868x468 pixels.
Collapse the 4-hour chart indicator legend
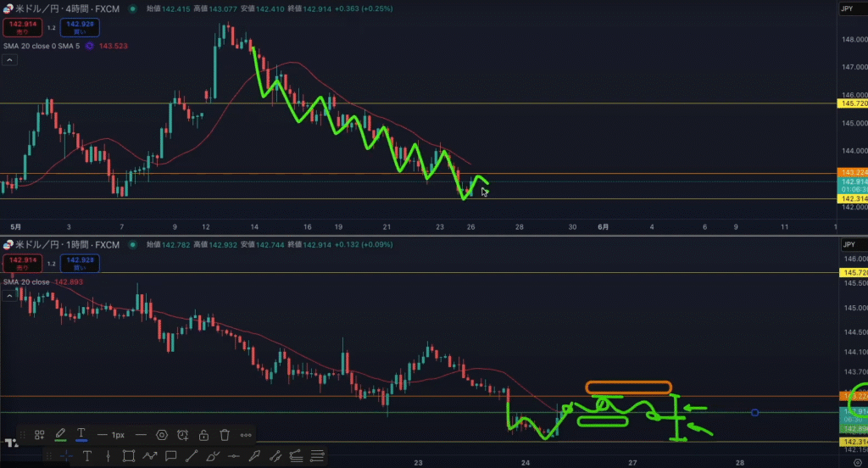(9, 60)
